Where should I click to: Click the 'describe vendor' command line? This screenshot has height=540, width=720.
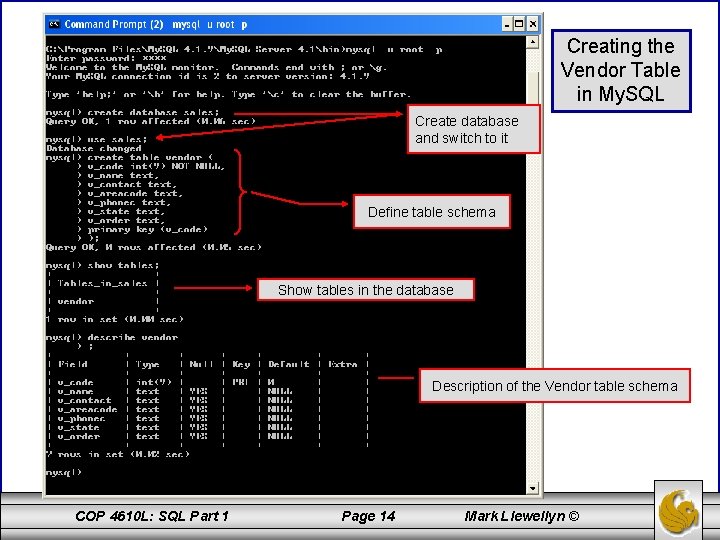point(112,338)
